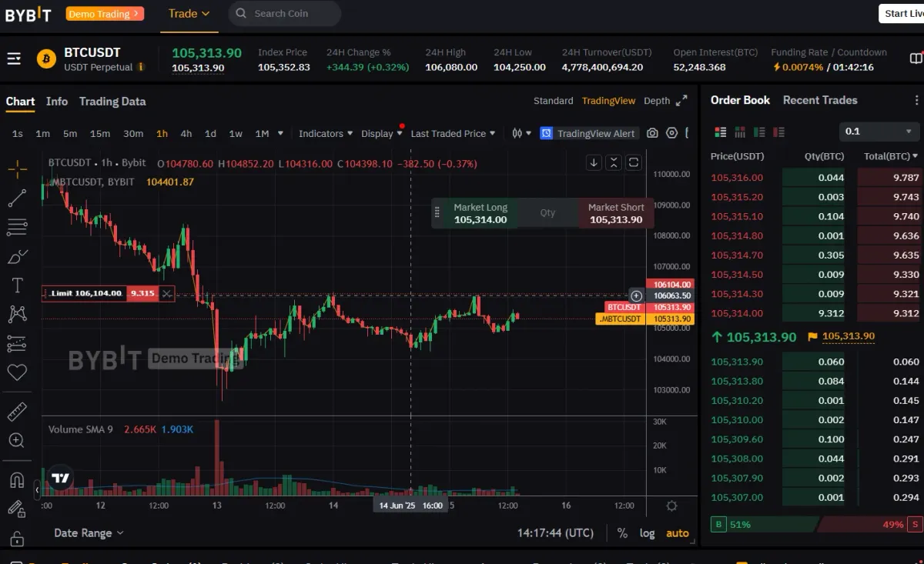924x564 pixels.
Task: Toggle auto scale on chart
Action: [678, 532]
